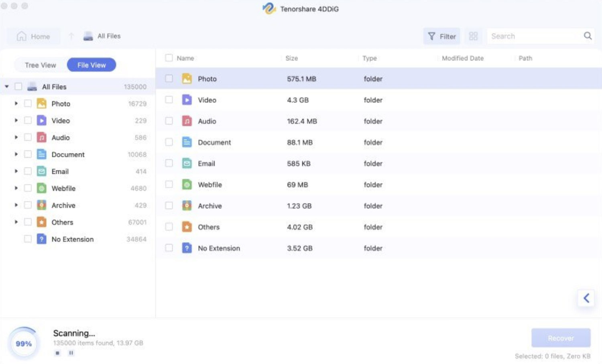
Task: Tick the No Extension row checkbox in the list
Action: [x=169, y=248]
